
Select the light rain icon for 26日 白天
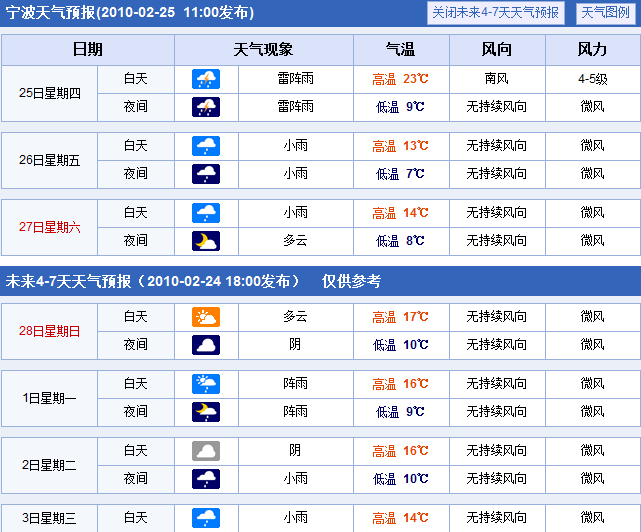click(206, 146)
